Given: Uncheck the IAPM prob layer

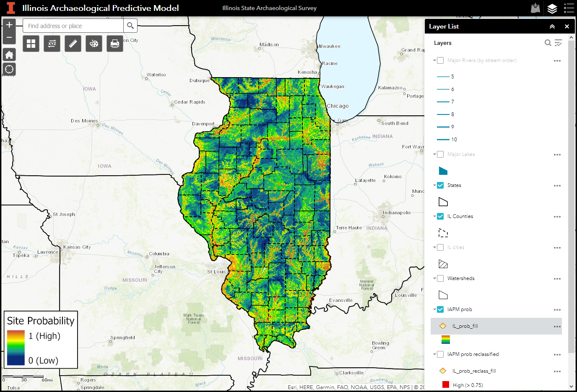Looking at the screenshot, I should click(440, 309).
